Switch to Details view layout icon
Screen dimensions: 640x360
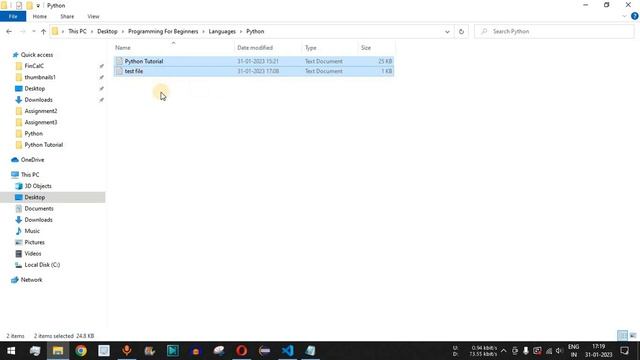622,336
